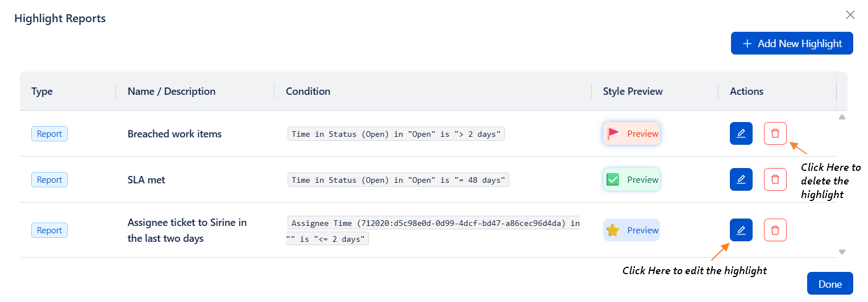Screen dimensions: 868x302
Task: Click the green checkmark Preview badge
Action: pyautogui.click(x=632, y=180)
